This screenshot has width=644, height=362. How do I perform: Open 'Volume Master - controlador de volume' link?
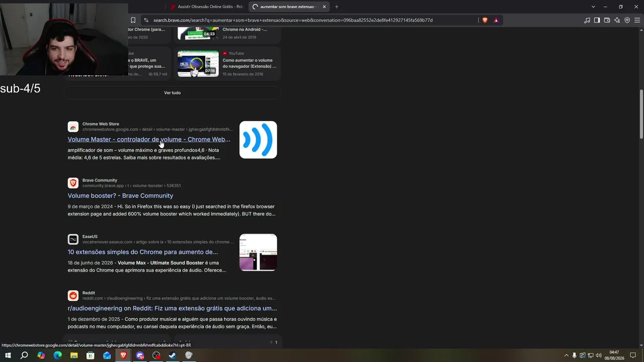click(x=149, y=139)
